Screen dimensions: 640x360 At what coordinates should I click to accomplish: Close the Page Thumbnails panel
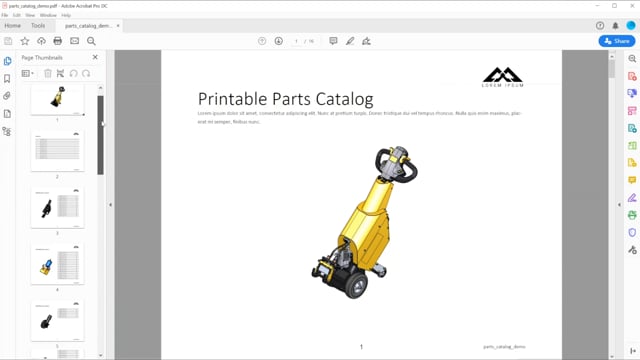tap(95, 57)
